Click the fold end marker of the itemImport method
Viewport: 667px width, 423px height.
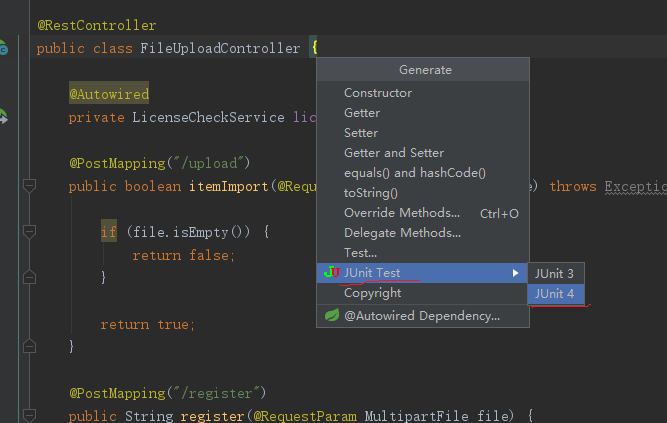(29, 346)
